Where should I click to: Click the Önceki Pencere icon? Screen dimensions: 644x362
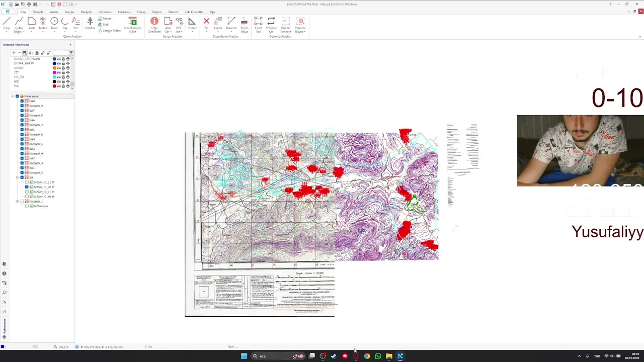tap(286, 25)
